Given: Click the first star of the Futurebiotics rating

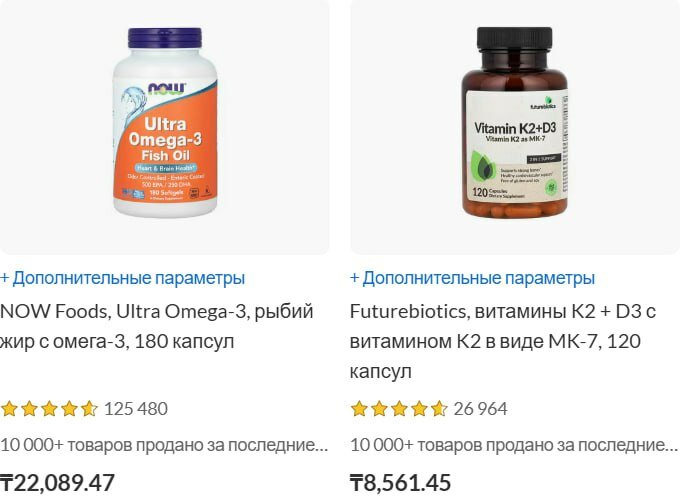Looking at the screenshot, I should coord(359,409).
